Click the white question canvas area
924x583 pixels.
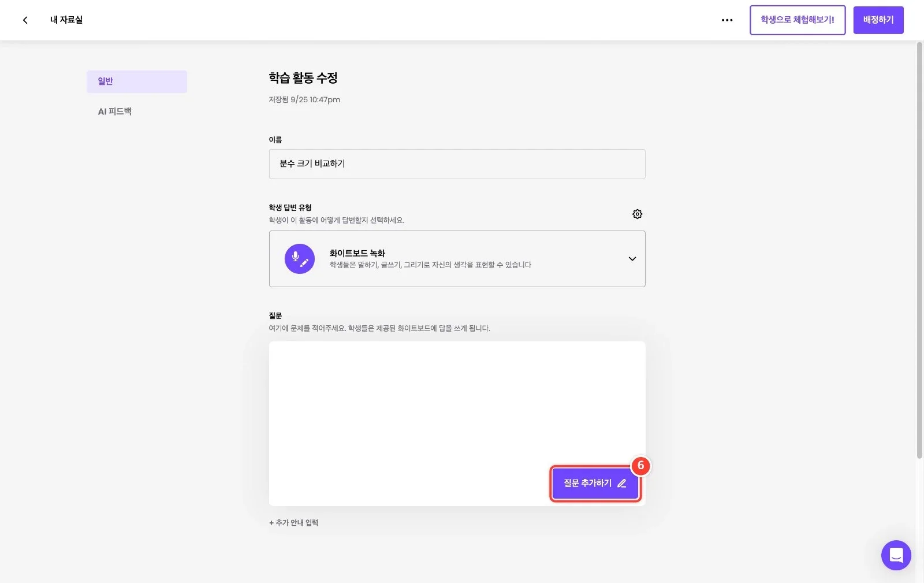(x=457, y=424)
